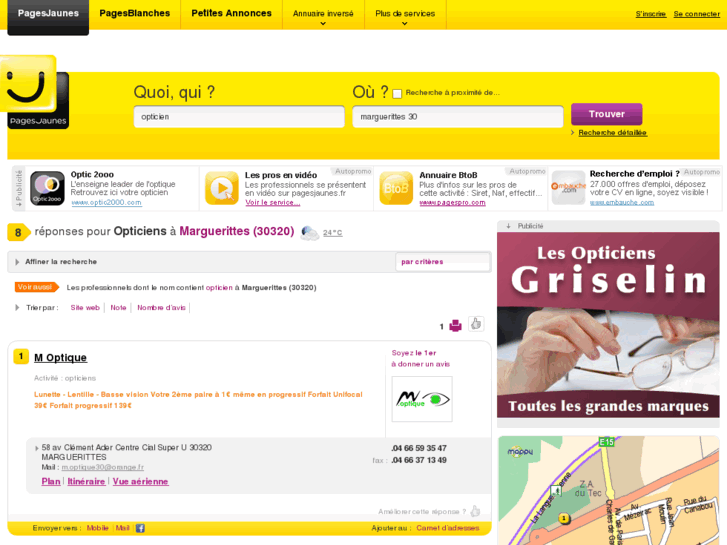Focus the Quoi, qui search field
The height and width of the screenshot is (545, 727).
pyautogui.click(x=239, y=117)
